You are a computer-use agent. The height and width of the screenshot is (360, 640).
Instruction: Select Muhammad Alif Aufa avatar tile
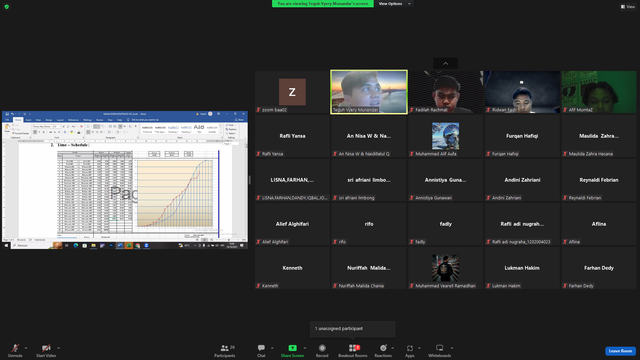point(445,136)
